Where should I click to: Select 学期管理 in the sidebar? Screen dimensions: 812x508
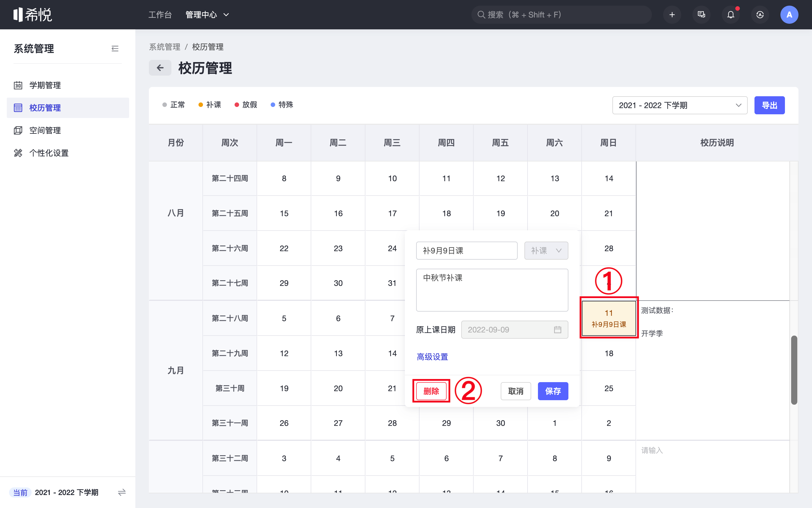[68, 85]
